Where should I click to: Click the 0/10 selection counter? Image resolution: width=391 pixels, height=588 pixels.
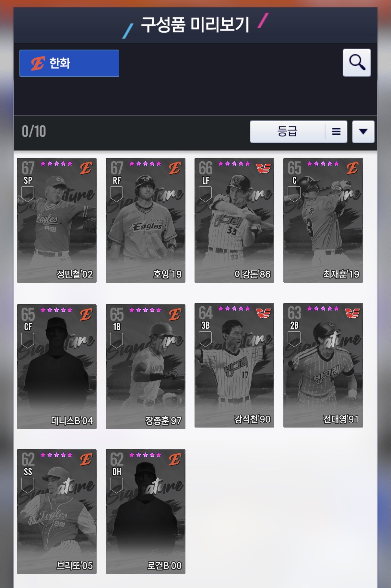[x=34, y=132]
